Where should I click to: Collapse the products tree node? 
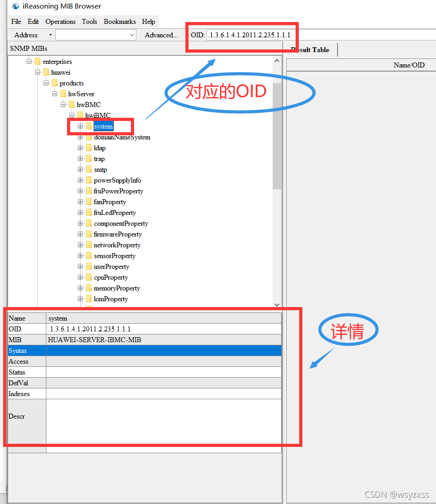(46, 83)
